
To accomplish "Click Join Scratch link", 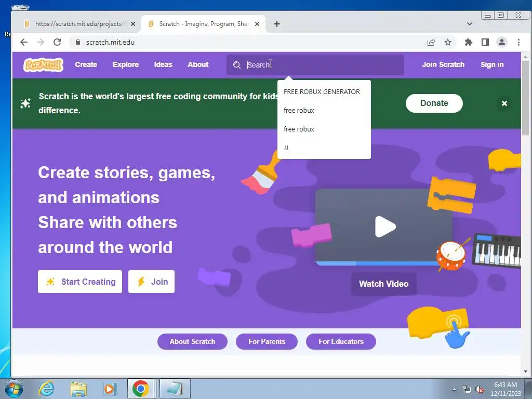I will tap(443, 64).
